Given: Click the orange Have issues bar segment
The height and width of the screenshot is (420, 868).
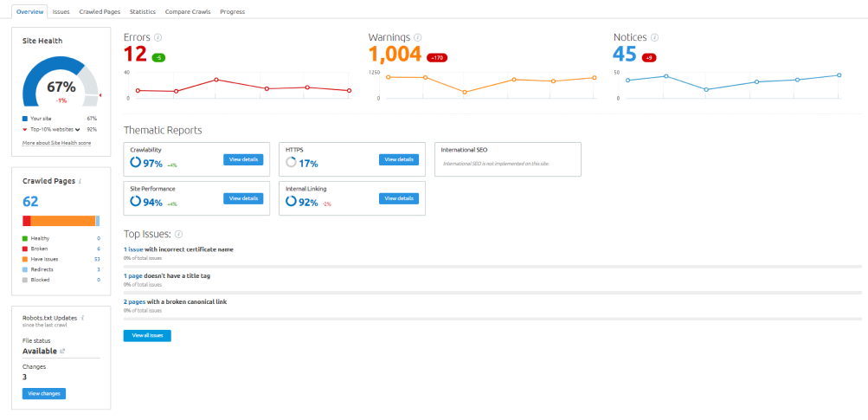Looking at the screenshot, I should coord(63,221).
